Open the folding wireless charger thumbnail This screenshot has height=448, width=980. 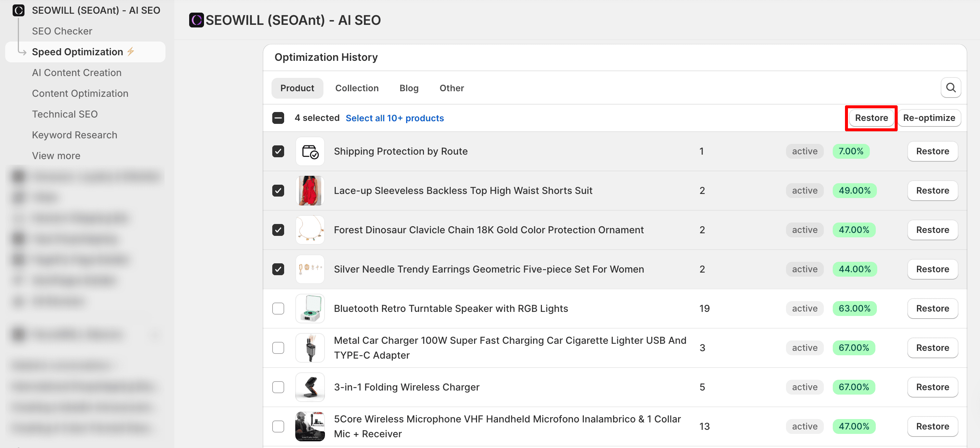click(310, 387)
